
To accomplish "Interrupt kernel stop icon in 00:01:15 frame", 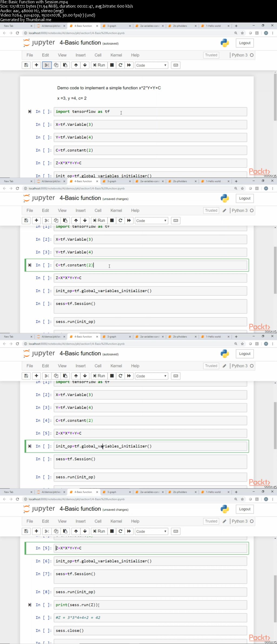I will click(x=112, y=220).
